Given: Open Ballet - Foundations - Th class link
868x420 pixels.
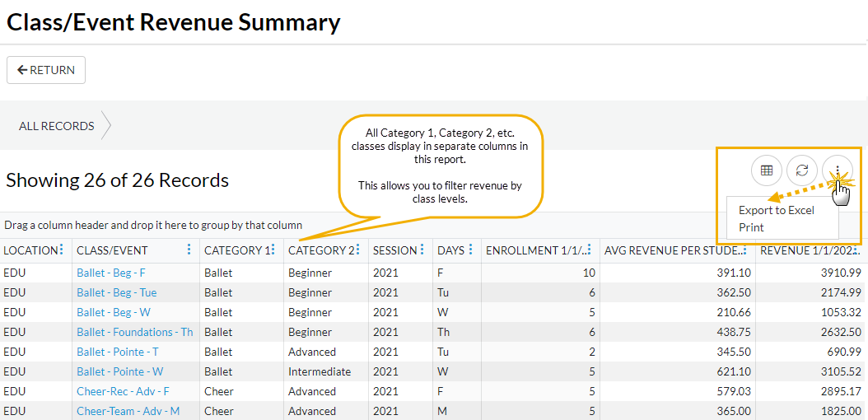Looking at the screenshot, I should tap(134, 332).
